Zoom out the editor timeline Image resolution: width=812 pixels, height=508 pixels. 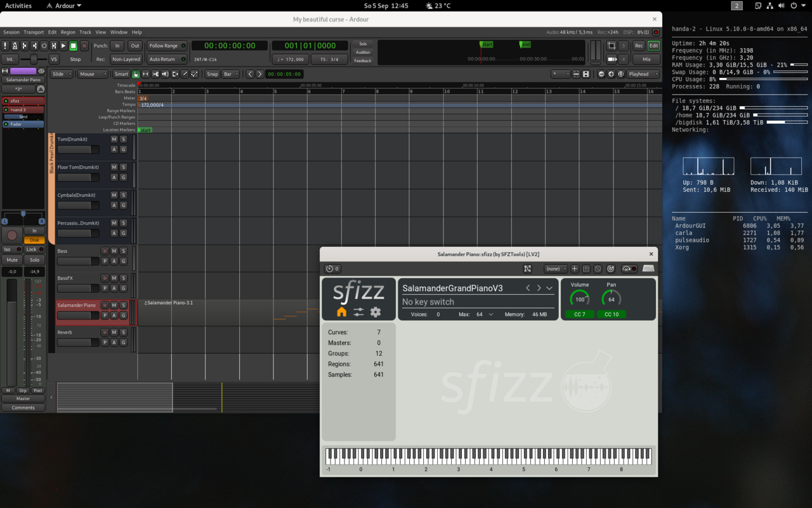(601, 74)
